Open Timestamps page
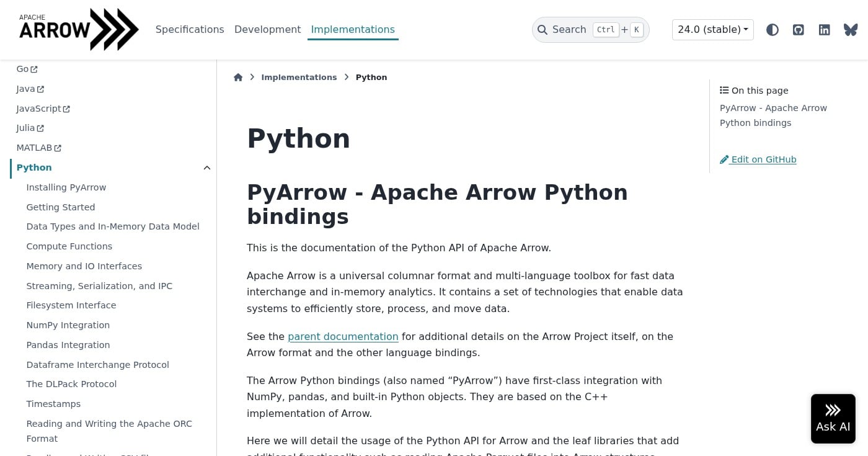Screen dimensions: 868x456 click(53, 404)
